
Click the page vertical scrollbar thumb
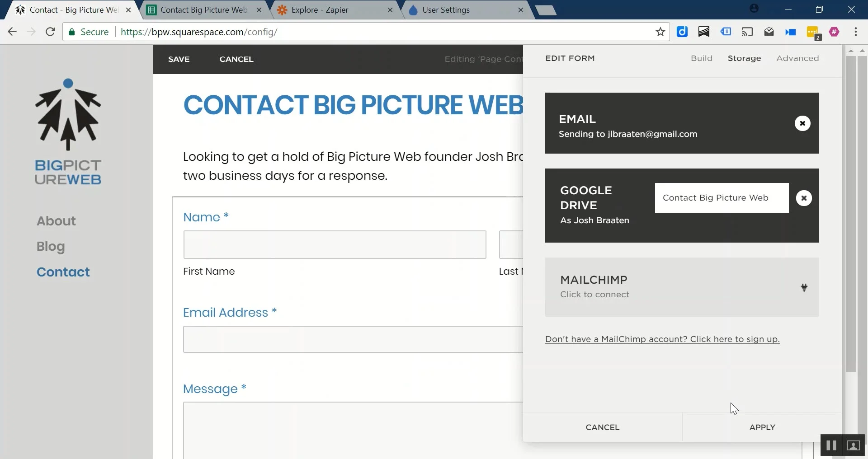pos(851,215)
